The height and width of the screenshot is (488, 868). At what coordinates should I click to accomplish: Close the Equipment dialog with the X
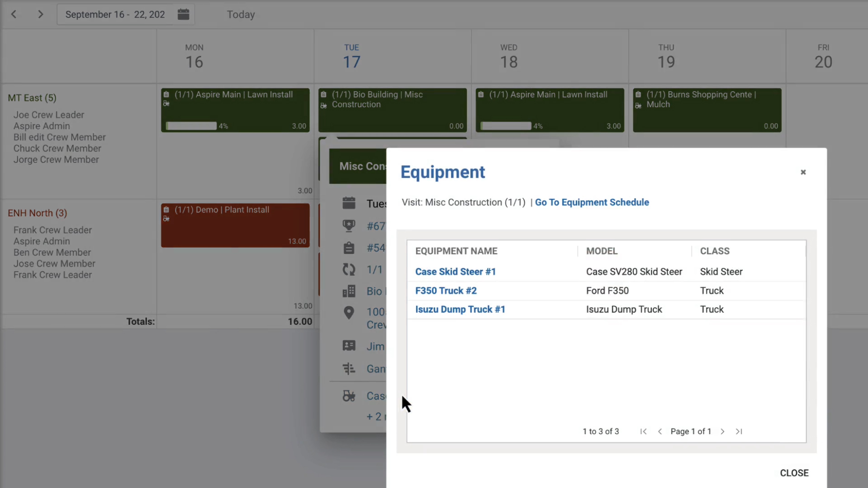tap(803, 172)
